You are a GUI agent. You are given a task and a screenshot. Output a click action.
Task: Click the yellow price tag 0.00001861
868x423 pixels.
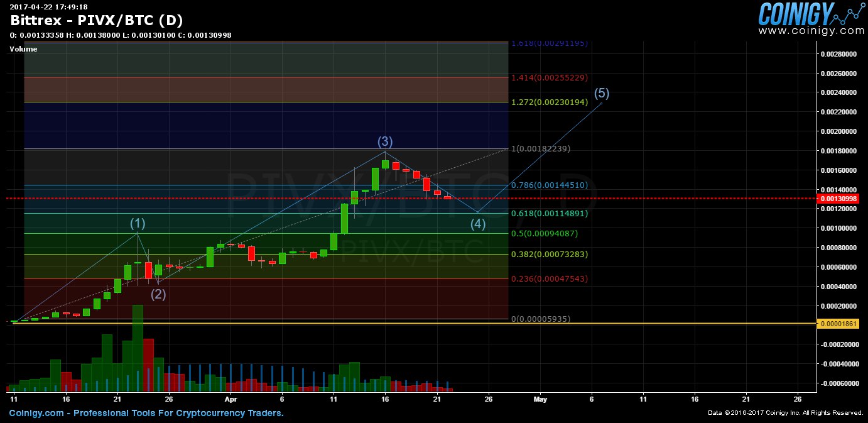click(838, 323)
